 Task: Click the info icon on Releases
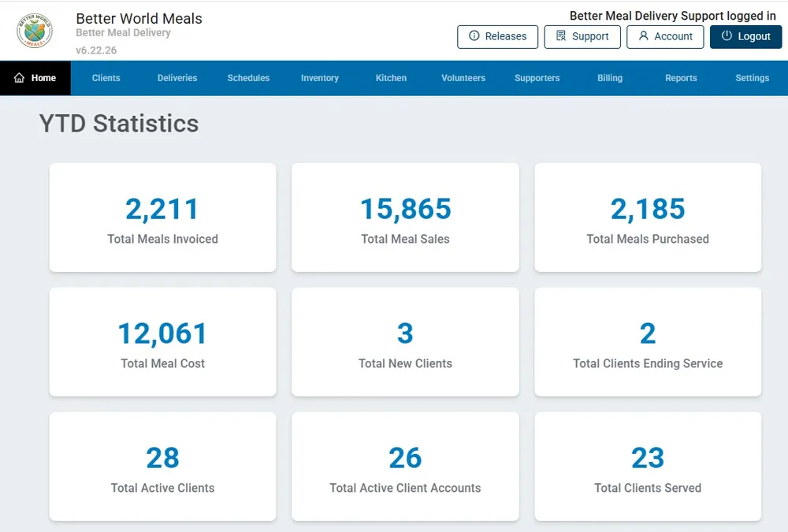pos(474,35)
